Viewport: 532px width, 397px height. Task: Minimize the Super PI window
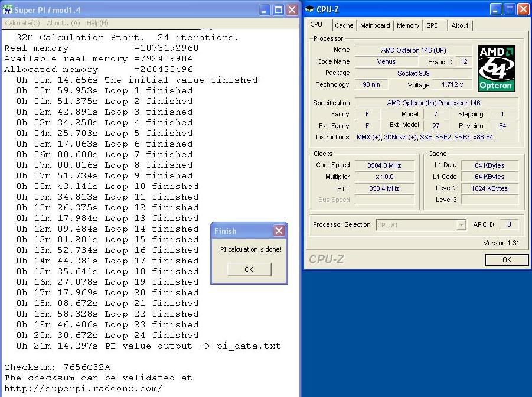(265, 10)
